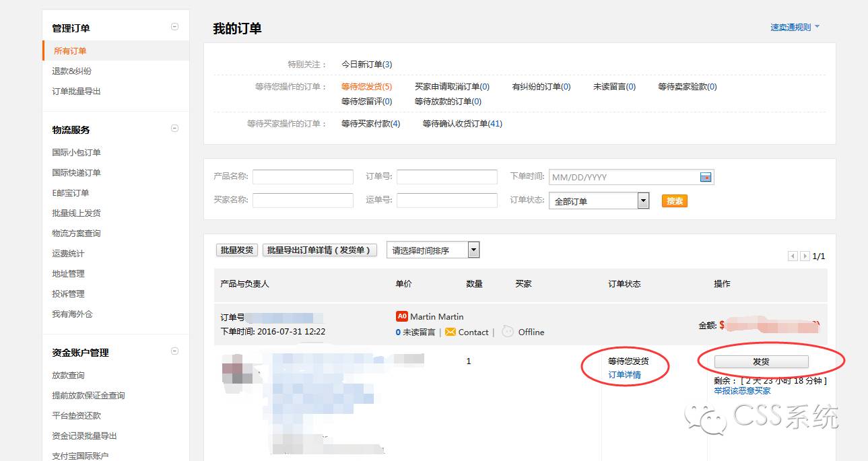
Task: Click 0 未读留言 in the order row
Action: (415, 332)
